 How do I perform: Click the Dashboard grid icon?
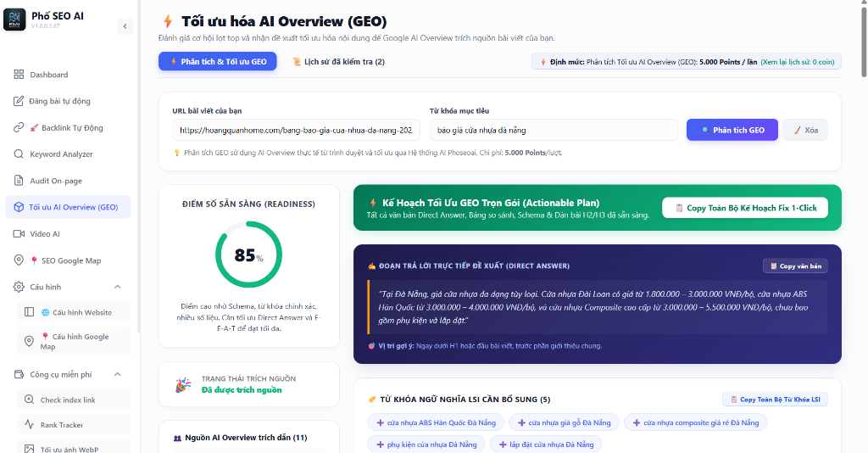19,74
